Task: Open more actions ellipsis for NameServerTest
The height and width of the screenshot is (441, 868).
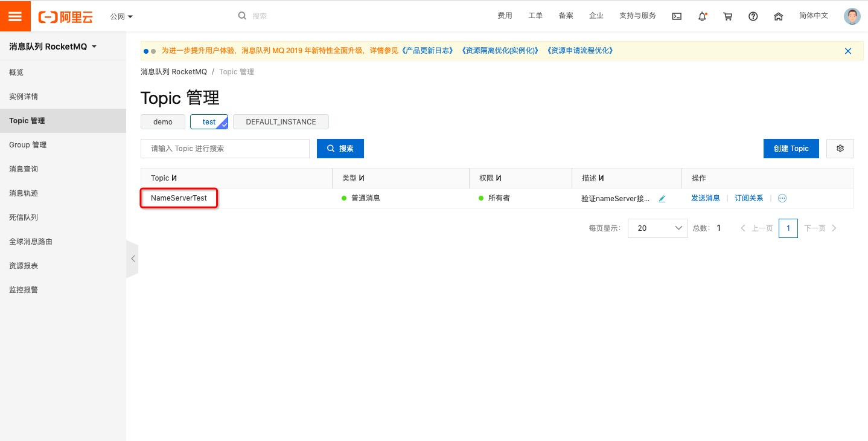Action: point(782,198)
